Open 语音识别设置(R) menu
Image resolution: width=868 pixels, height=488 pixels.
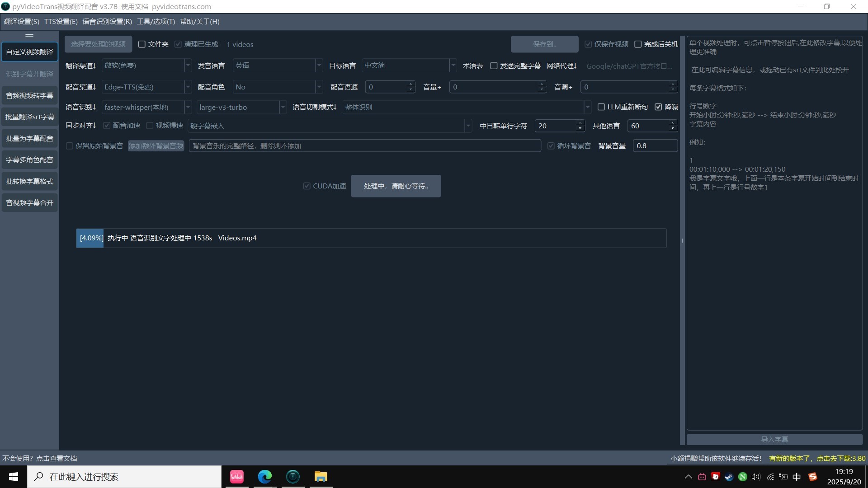[107, 22]
